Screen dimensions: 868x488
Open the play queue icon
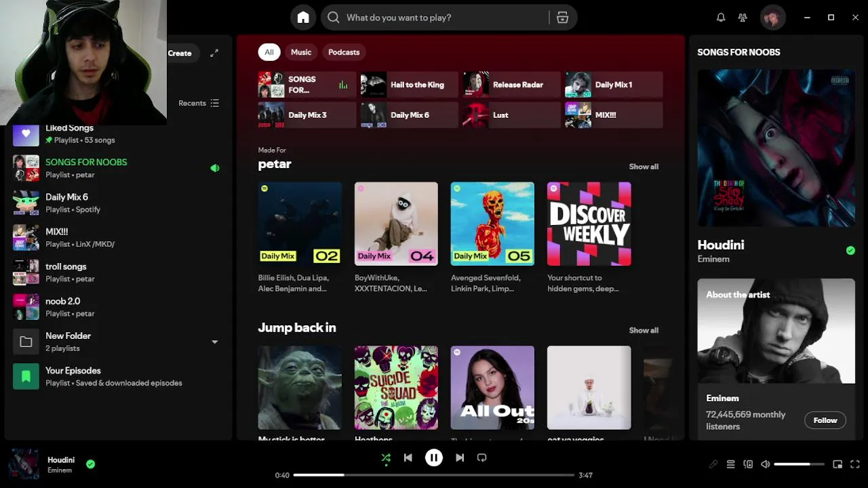click(x=730, y=464)
